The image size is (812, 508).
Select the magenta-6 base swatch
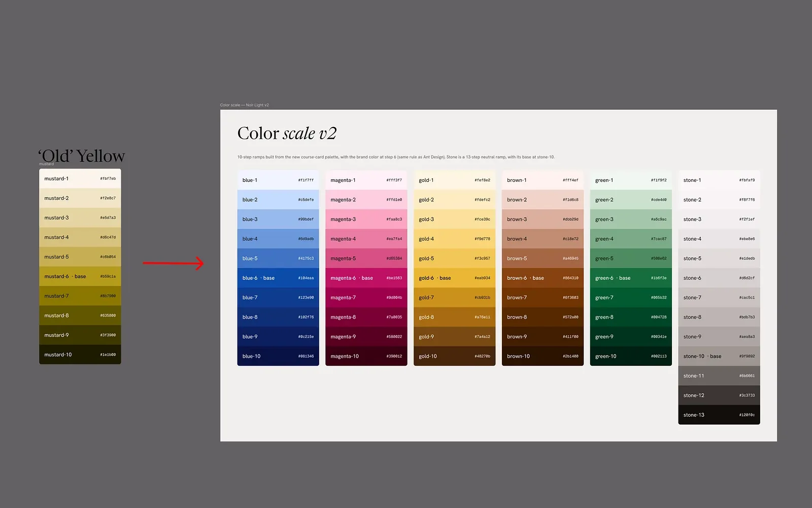366,278
